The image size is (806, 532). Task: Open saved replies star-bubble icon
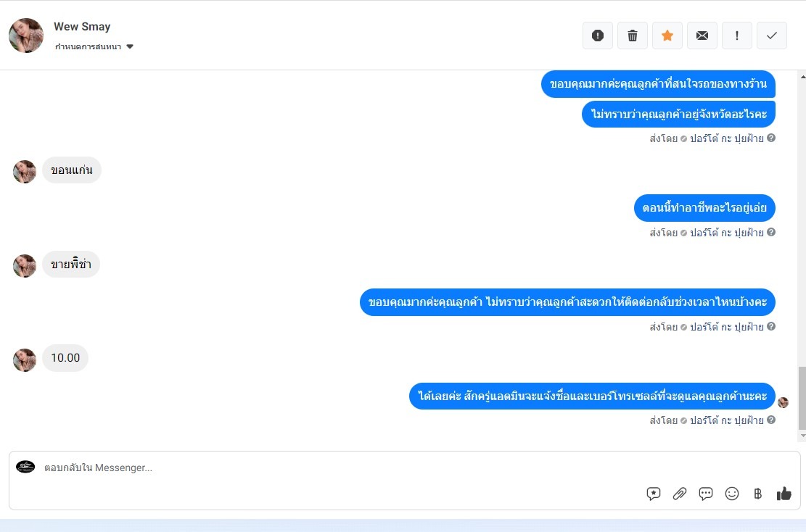click(654, 494)
